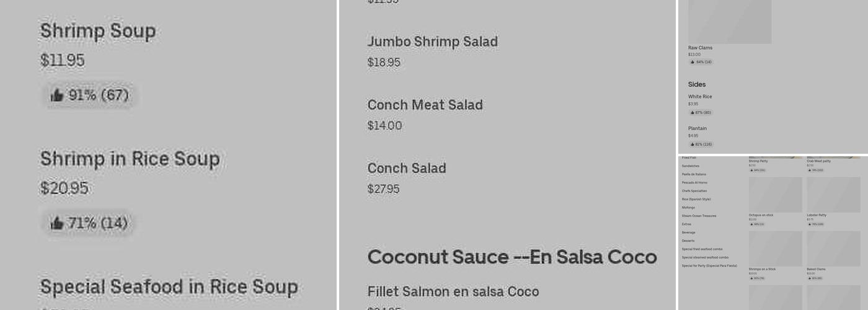Click the thumbs-up icon under Lobster Patty
This screenshot has width=868, height=310.
pyautogui.click(x=809, y=224)
